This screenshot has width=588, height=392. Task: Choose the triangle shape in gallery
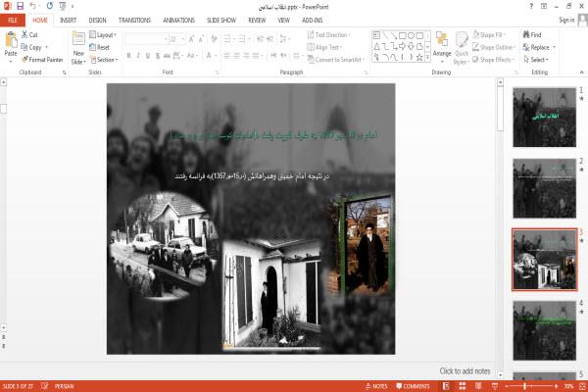(376, 46)
